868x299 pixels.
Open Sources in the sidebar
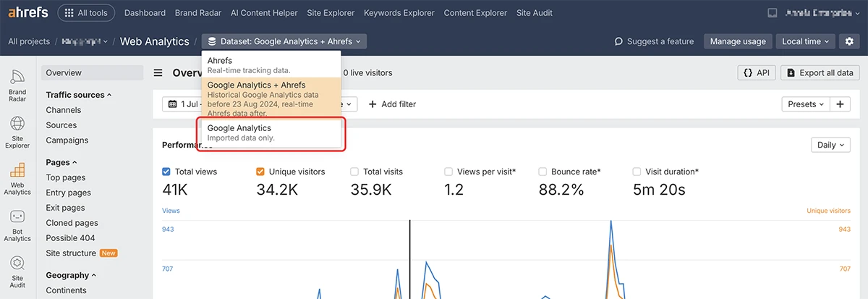tap(61, 125)
